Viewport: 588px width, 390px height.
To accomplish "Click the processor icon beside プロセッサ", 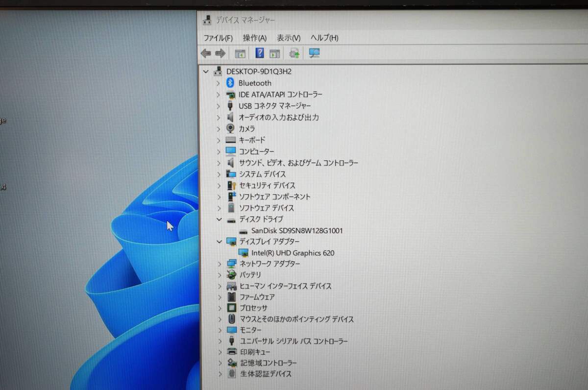I will [232, 308].
